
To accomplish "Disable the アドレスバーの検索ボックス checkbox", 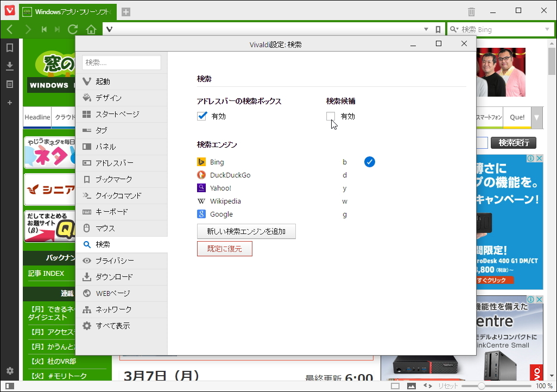I will tap(202, 116).
